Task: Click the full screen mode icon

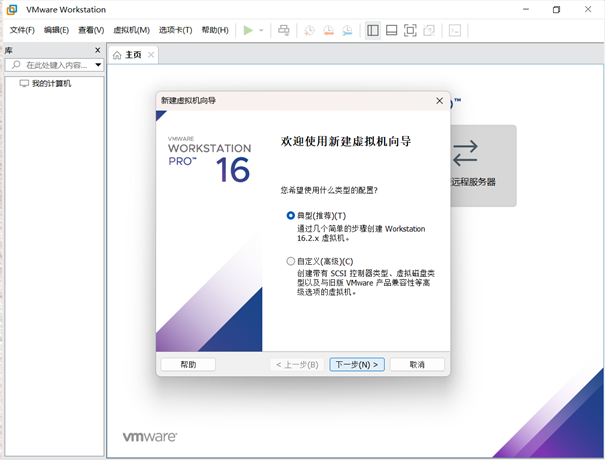Action: pos(410,30)
